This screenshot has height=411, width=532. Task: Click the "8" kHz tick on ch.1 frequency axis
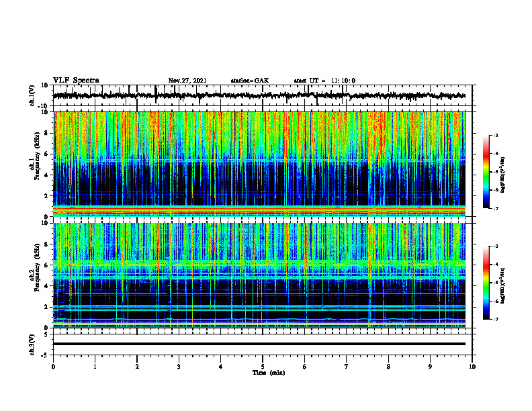click(47, 133)
